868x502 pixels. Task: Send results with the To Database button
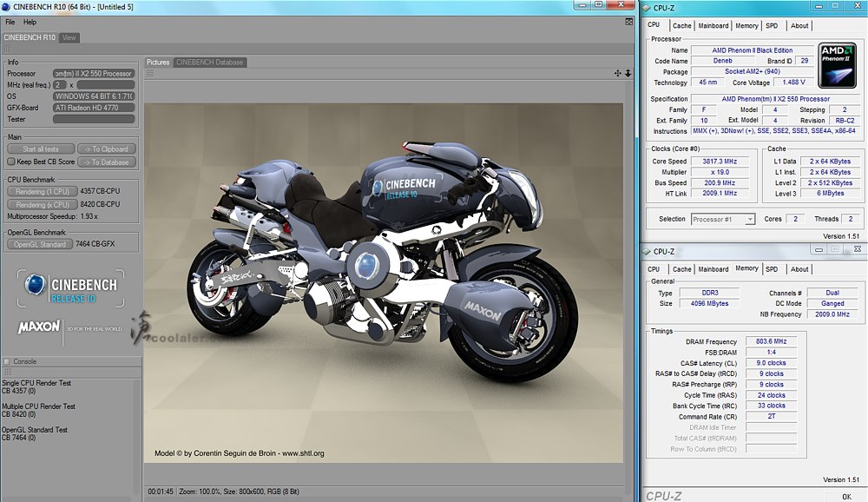tap(107, 162)
